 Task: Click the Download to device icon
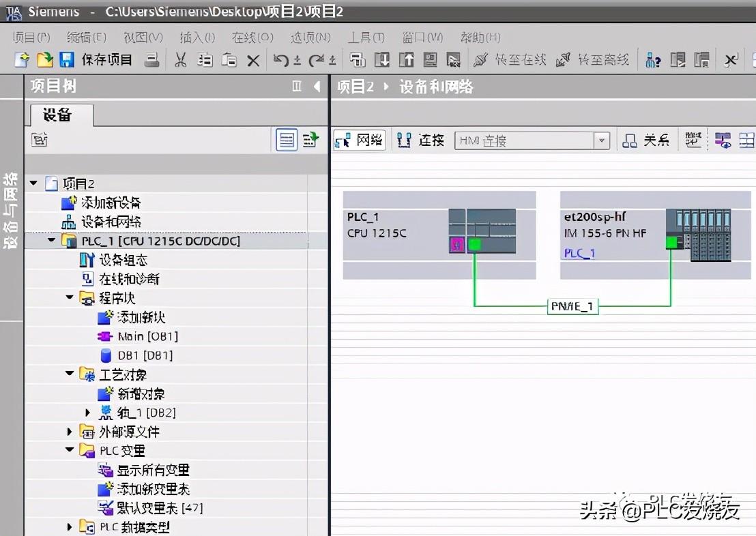coord(382,60)
